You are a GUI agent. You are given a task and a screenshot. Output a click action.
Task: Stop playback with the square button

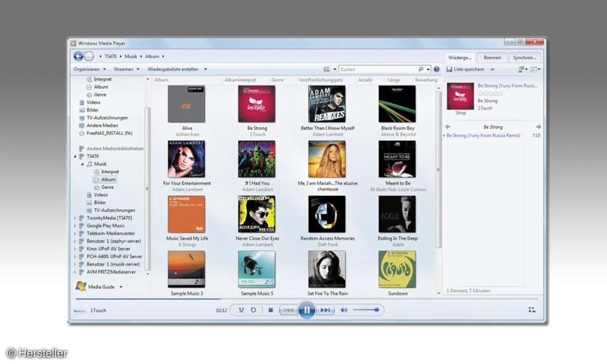[x=271, y=310]
